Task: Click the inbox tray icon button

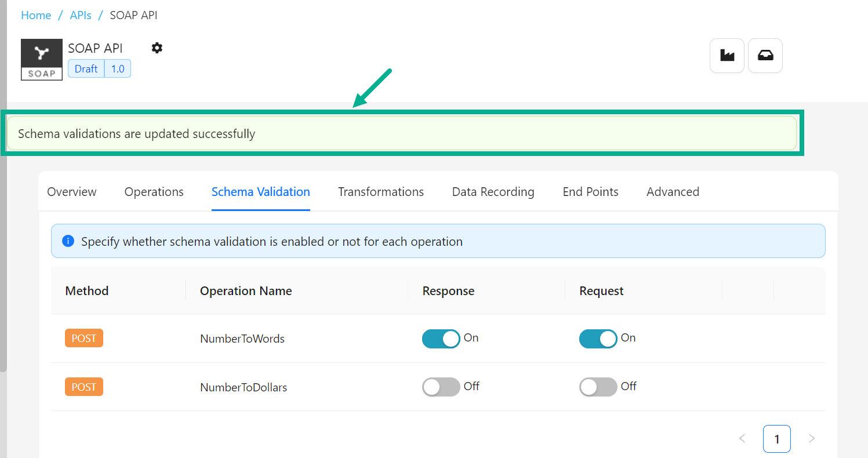Action: pos(765,56)
